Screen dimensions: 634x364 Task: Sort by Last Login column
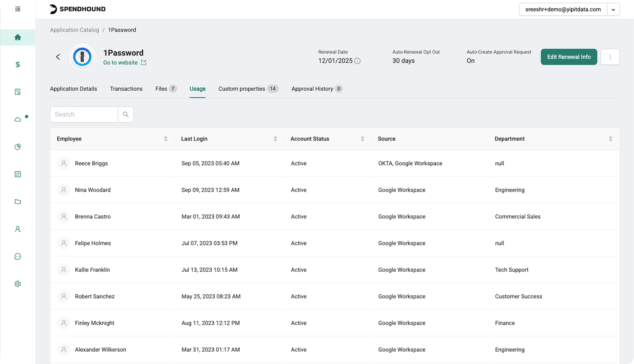coord(275,139)
